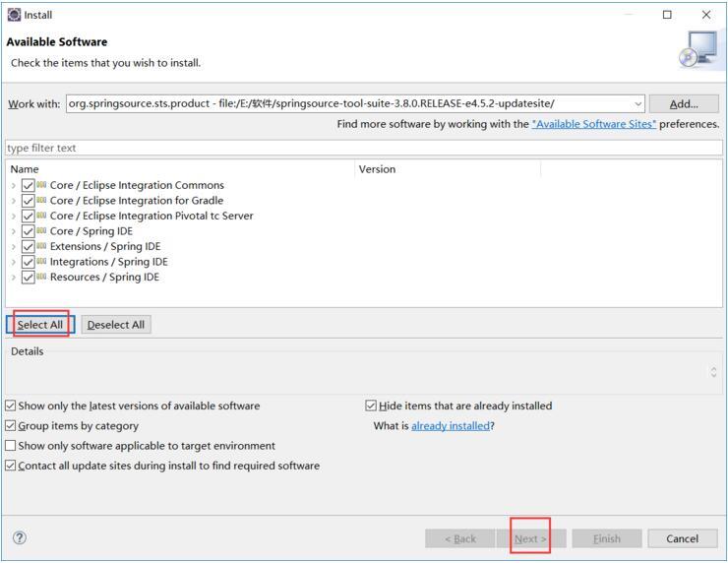Maximize the Install dialog window
Screen dimensions: 728x563
[667, 15]
